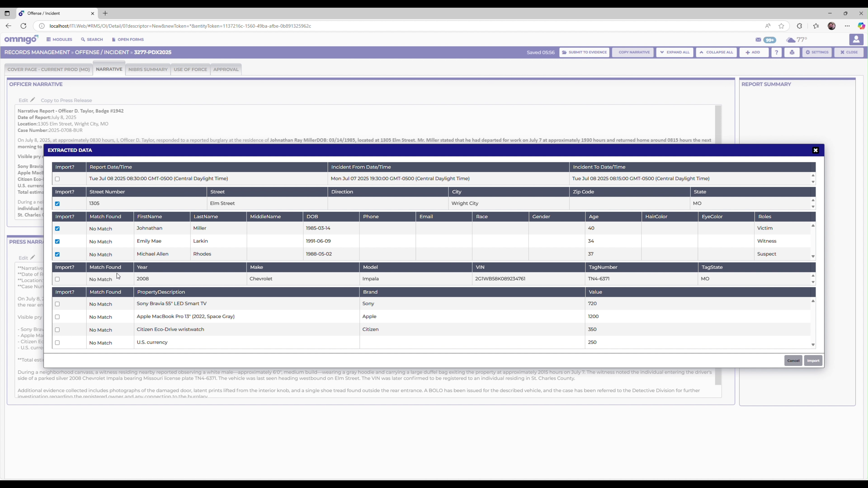Screen dimensions: 868x488
Task: Open the Use of Force tab
Action: click(x=190, y=69)
